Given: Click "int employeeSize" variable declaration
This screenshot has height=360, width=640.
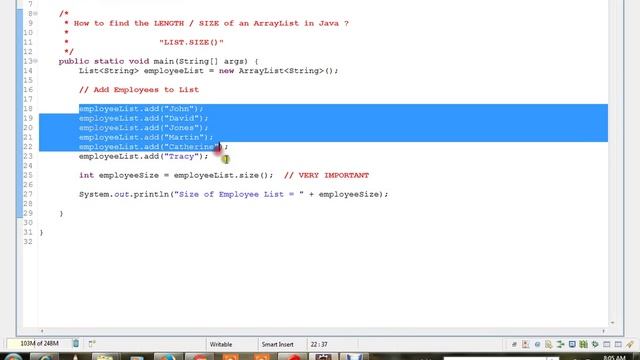Looking at the screenshot, I should click(119, 176).
